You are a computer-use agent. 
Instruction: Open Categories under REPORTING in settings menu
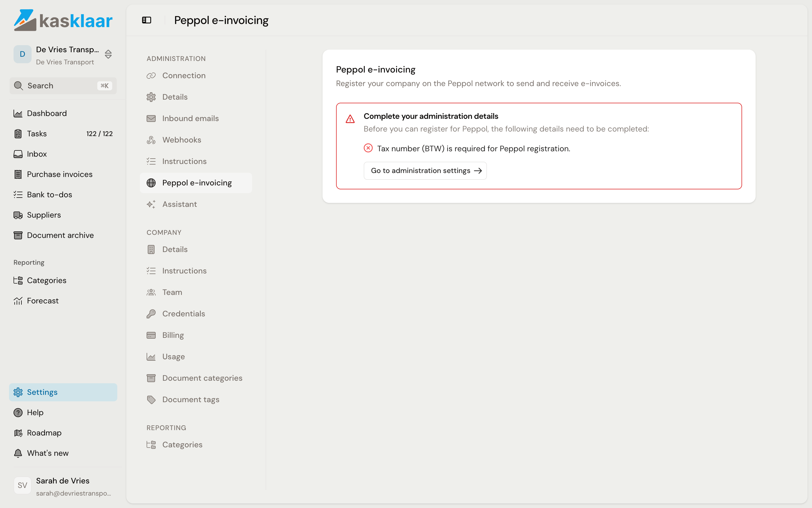coord(196,445)
